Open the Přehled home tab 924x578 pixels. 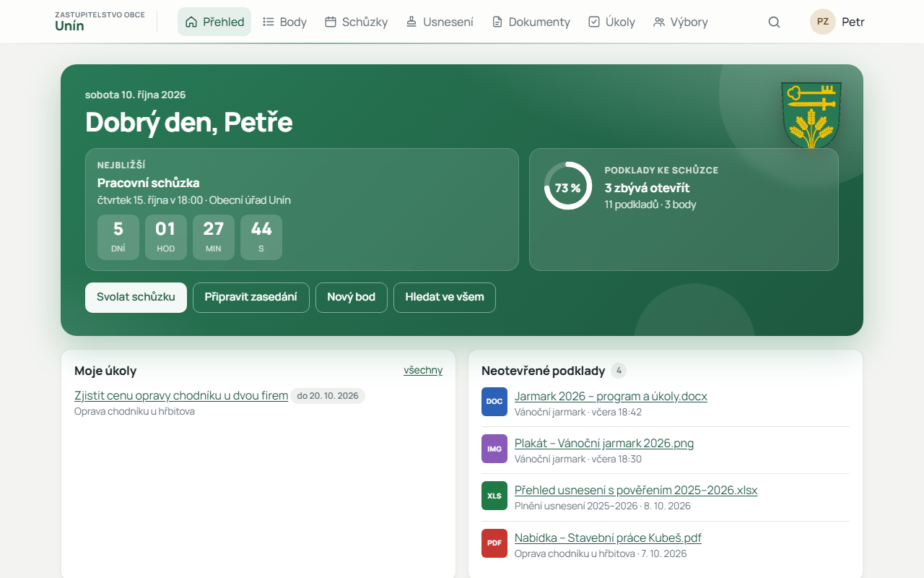click(x=214, y=22)
